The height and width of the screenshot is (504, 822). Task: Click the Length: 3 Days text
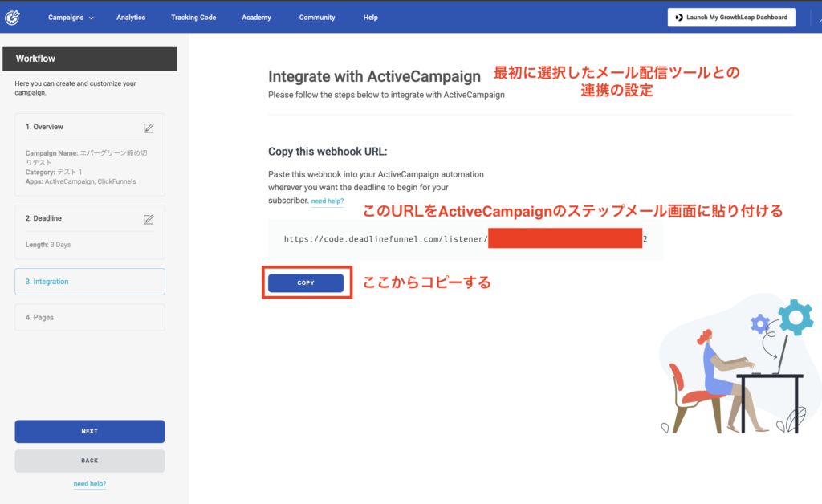click(x=47, y=245)
